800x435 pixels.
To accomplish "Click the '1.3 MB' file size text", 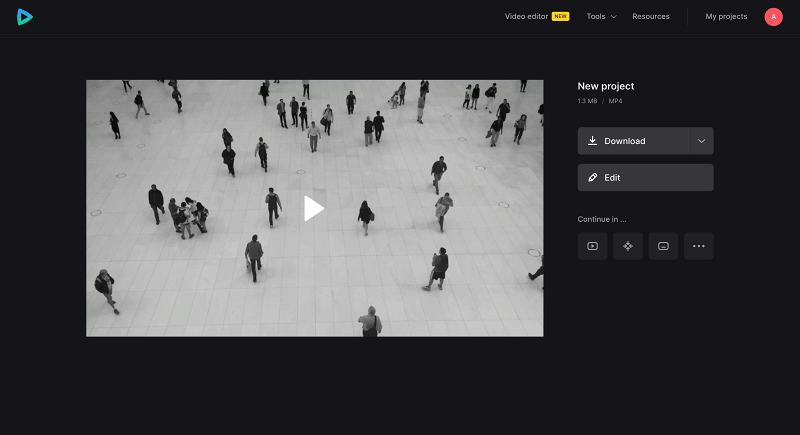I will (x=587, y=101).
